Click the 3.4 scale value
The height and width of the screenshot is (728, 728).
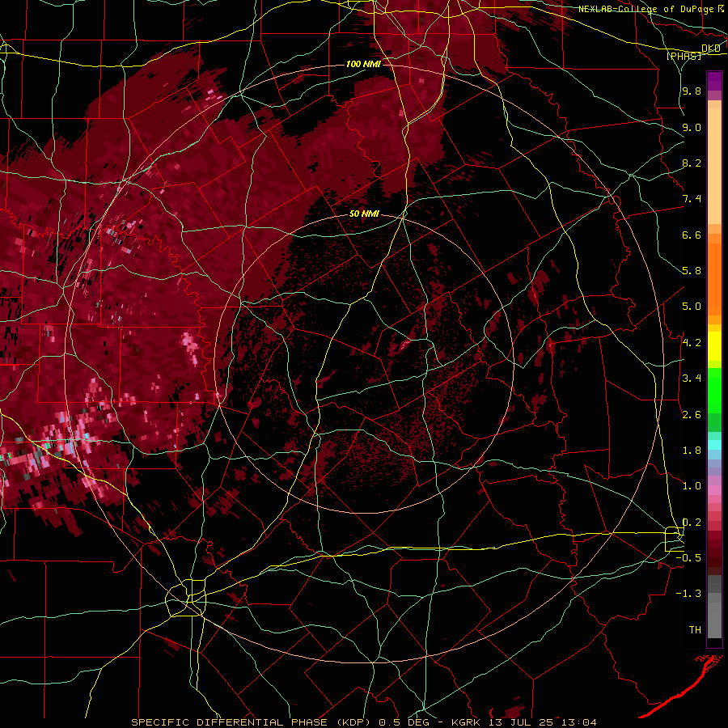pos(692,379)
